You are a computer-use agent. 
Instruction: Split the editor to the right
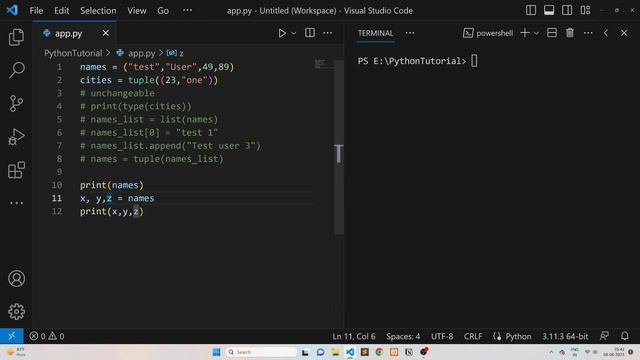coord(310,33)
